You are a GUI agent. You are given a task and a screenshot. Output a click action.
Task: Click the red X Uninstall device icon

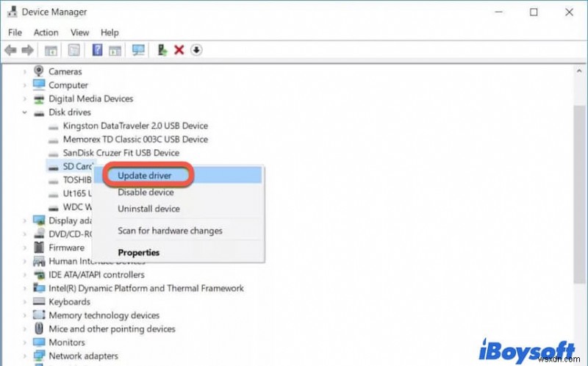click(179, 50)
